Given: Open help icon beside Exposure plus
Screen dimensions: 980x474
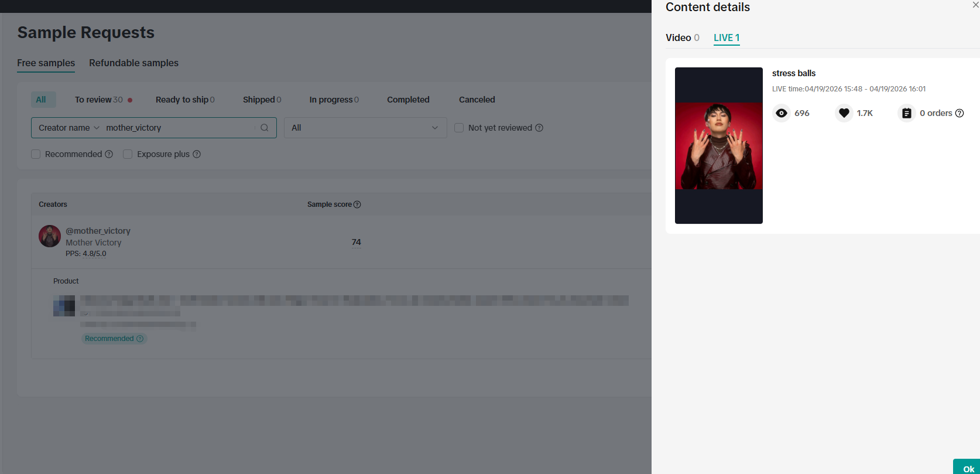Looking at the screenshot, I should point(197,154).
